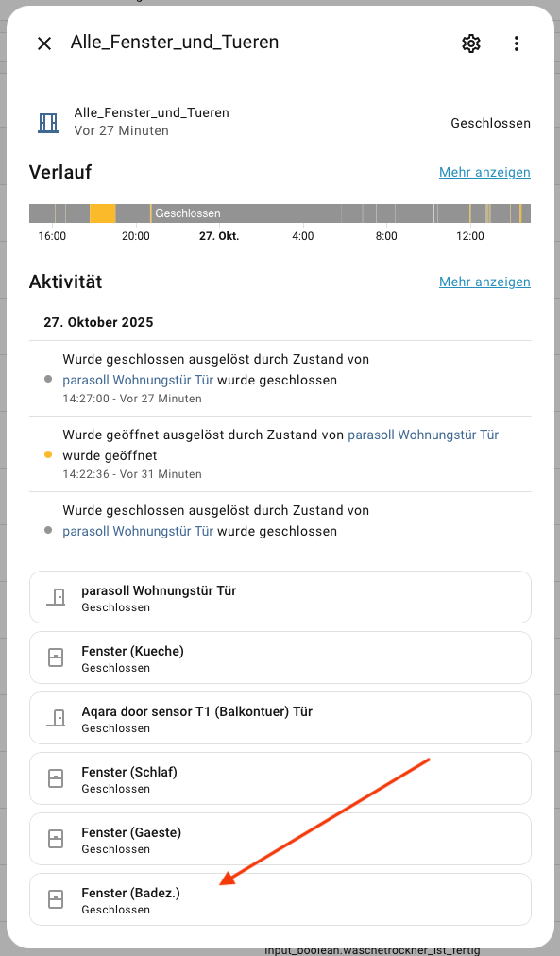The width and height of the screenshot is (560, 956).
Task: Open the Fenster (Badez.) entity card
Action: click(280, 899)
